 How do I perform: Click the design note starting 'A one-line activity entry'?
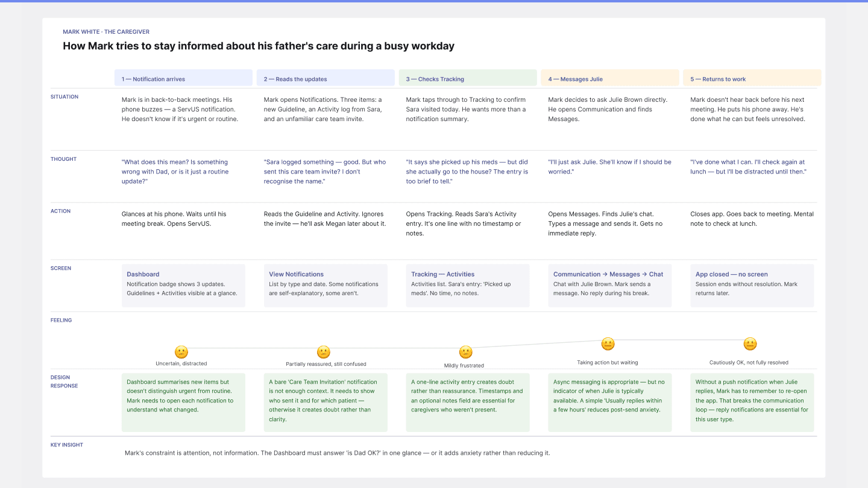468,402
